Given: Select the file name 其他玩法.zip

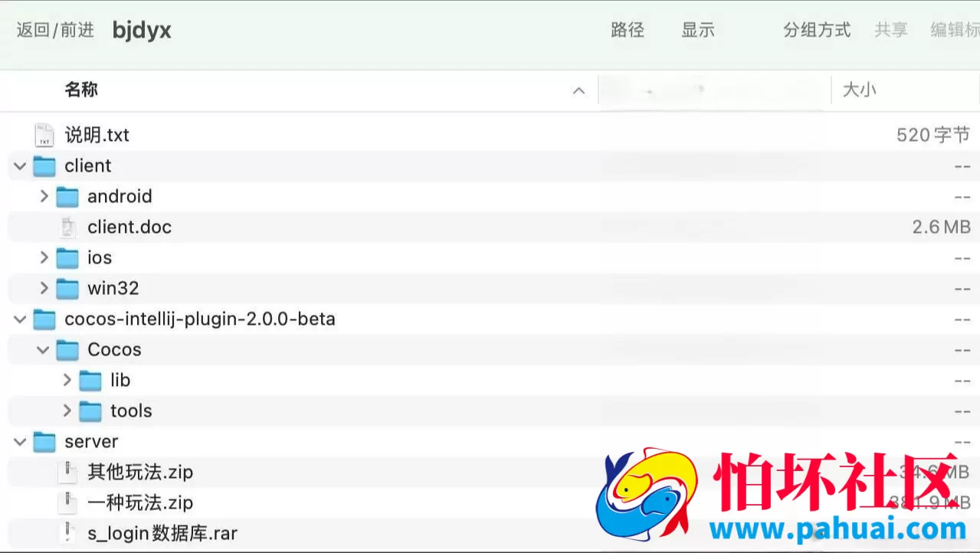Looking at the screenshot, I should (140, 473).
